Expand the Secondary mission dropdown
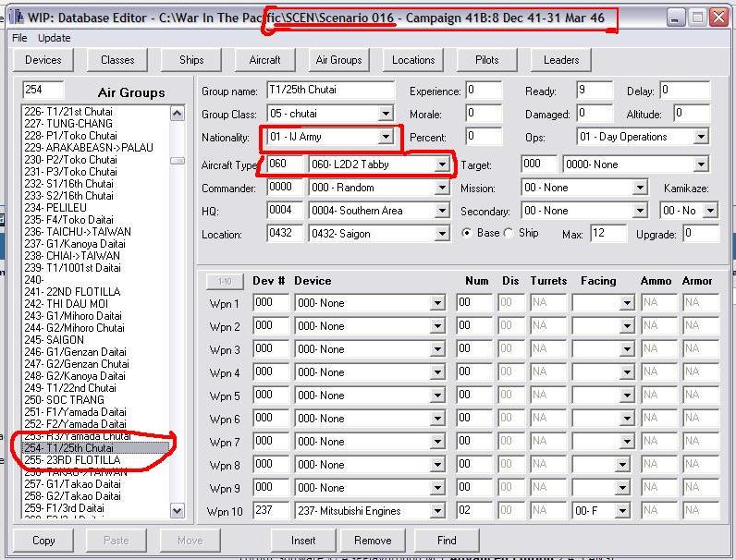736x560 pixels. pyautogui.click(x=640, y=211)
